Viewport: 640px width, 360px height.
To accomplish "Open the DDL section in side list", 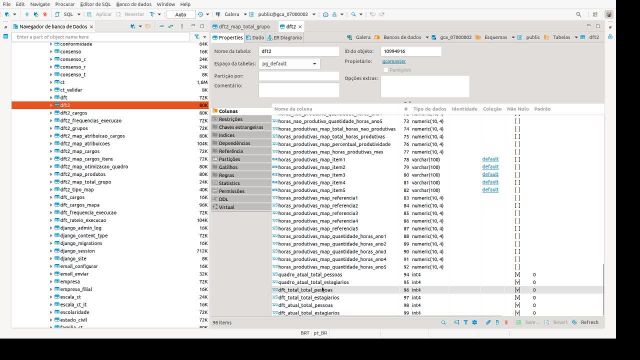I will (x=242, y=199).
